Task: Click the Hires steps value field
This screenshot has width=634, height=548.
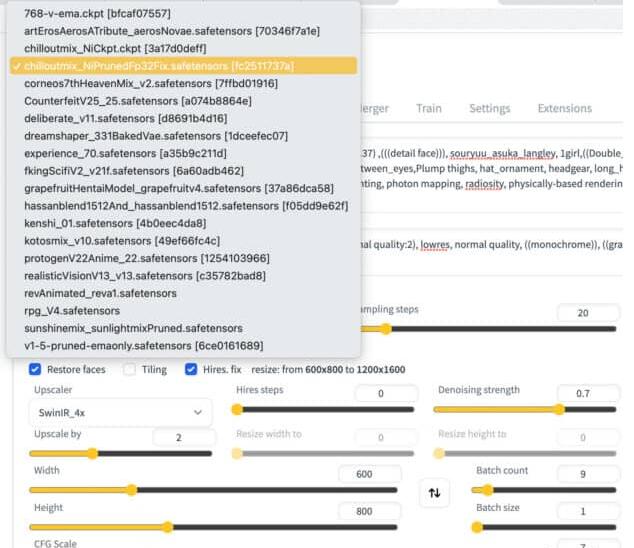Action: [386, 393]
